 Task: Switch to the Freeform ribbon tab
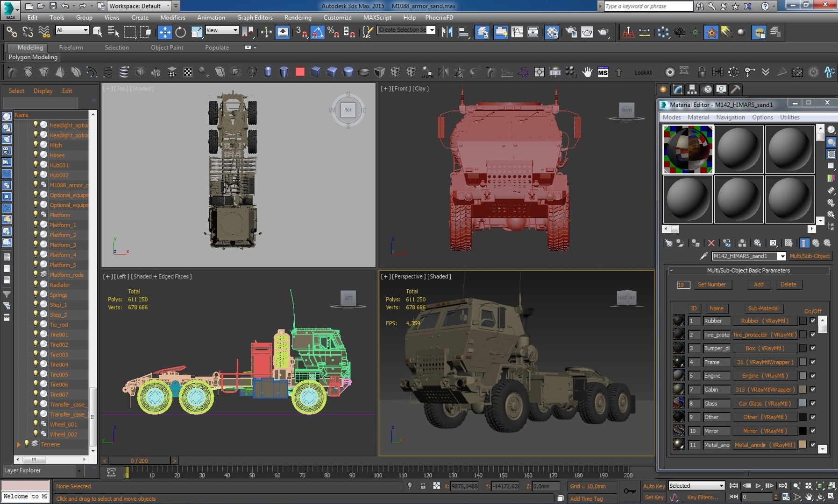(x=71, y=47)
